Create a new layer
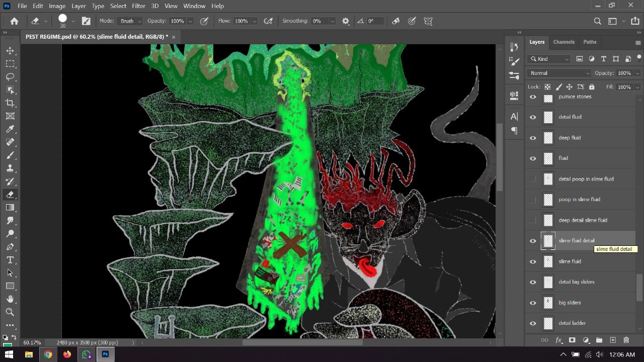This screenshot has height=362, width=644. coord(613,340)
